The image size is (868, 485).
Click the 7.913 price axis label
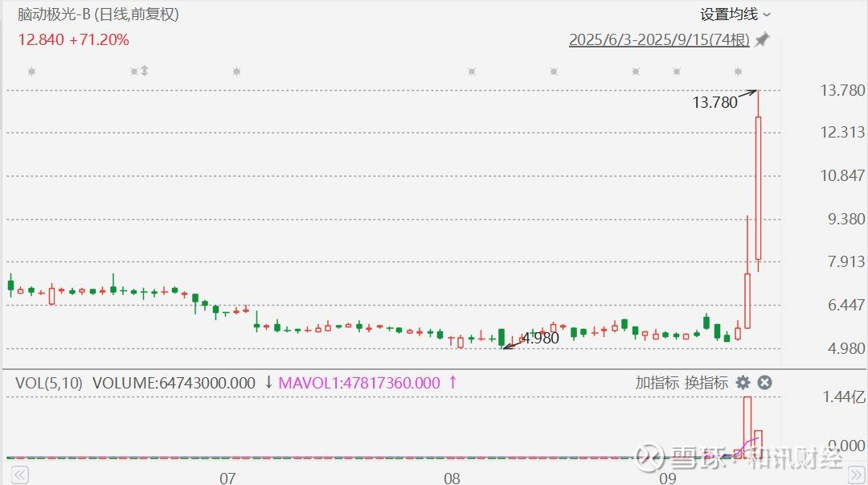(845, 261)
